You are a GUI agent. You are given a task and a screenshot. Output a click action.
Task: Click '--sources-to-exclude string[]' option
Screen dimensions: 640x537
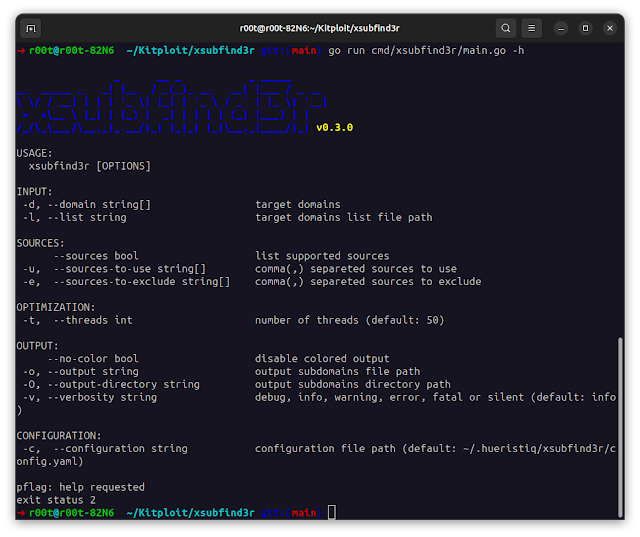[142, 282]
